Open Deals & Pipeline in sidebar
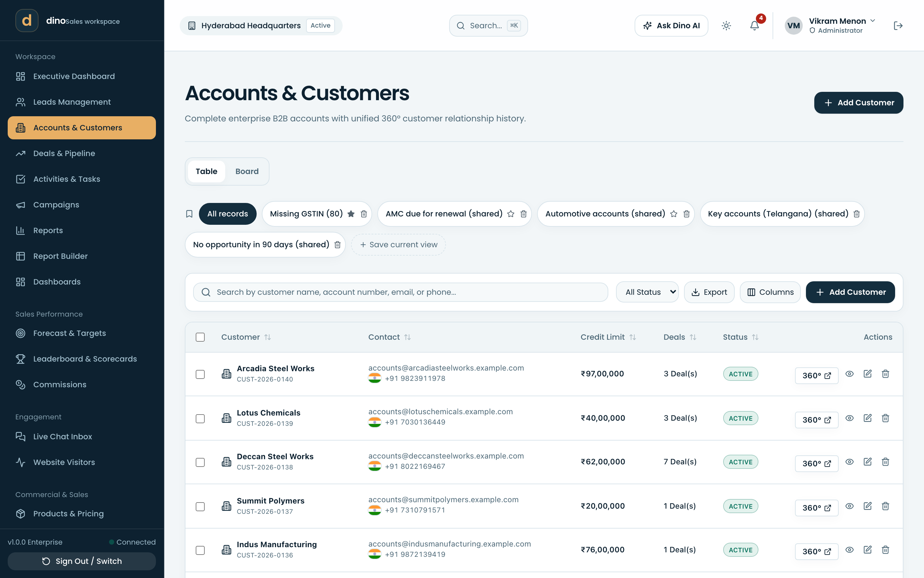The height and width of the screenshot is (578, 924). pos(82,153)
